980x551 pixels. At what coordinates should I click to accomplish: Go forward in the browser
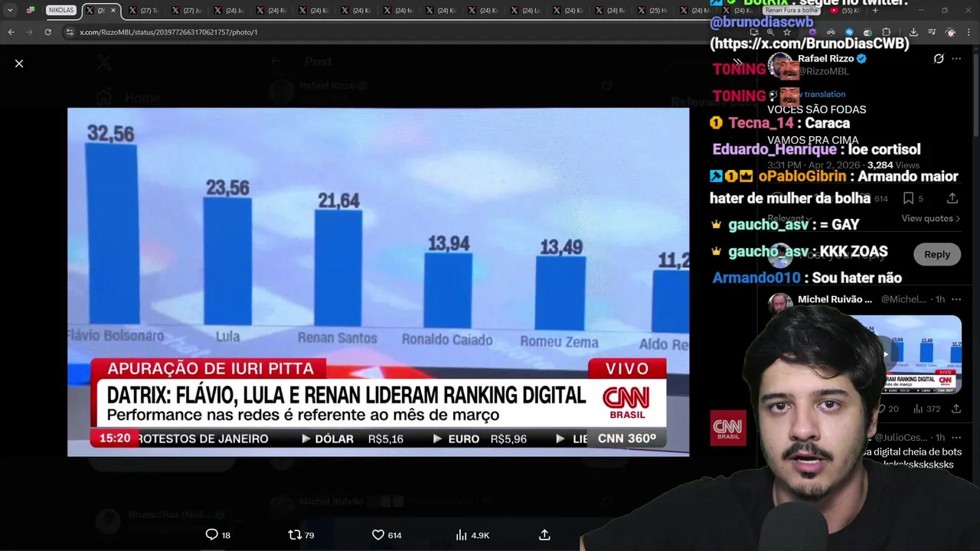click(29, 32)
